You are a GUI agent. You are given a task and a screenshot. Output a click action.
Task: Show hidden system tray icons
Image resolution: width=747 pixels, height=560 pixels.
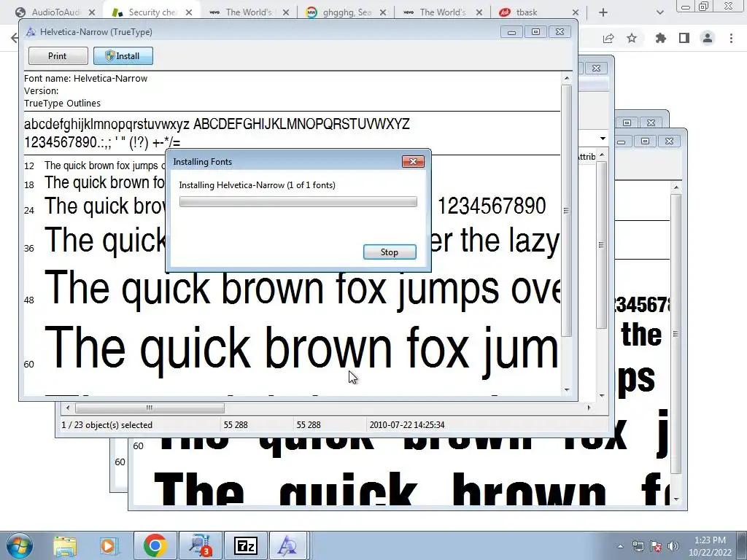click(x=620, y=546)
